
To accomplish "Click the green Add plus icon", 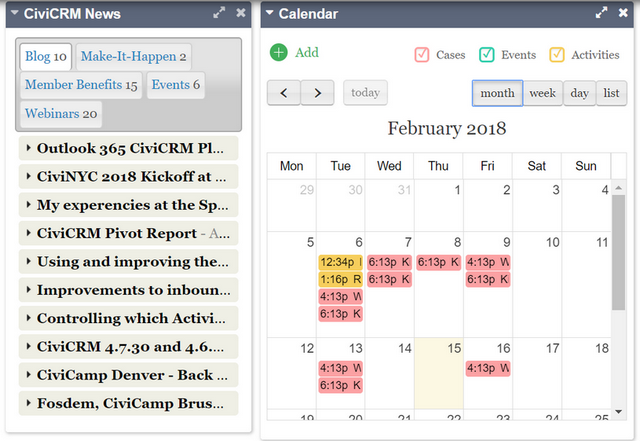I will point(279,52).
